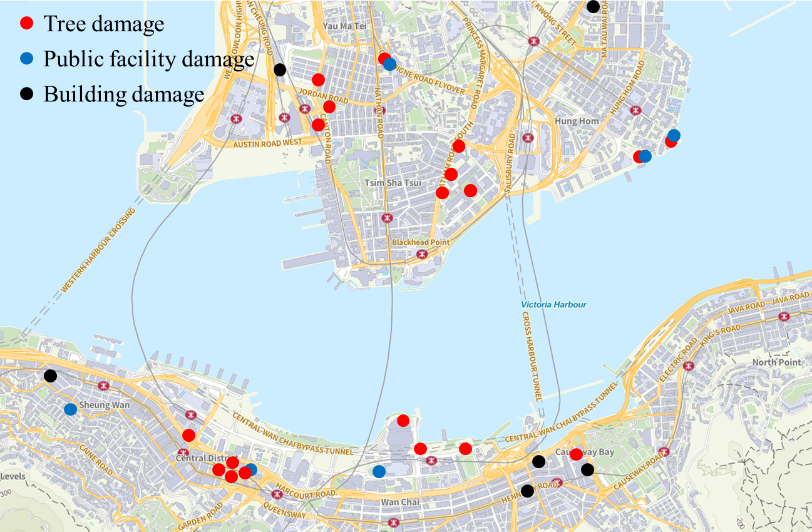This screenshot has width=812, height=532.
Task: Select the Sheung Wan MTR station icon
Action: [103, 385]
